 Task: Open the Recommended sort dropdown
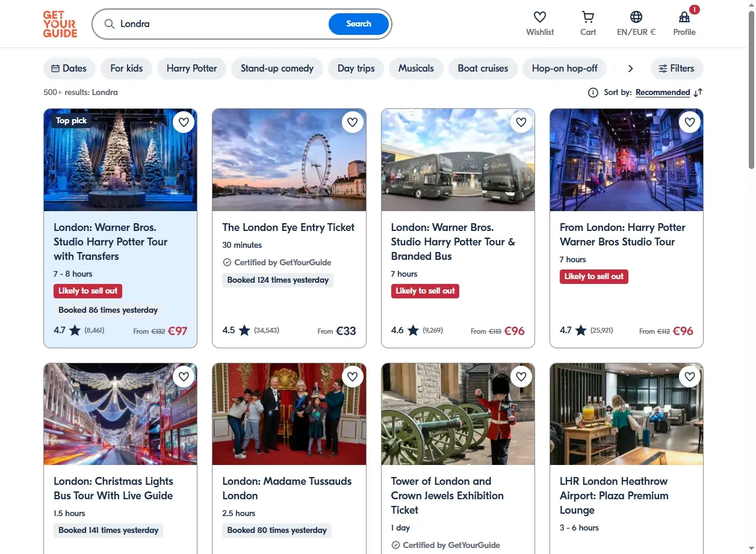tap(663, 93)
